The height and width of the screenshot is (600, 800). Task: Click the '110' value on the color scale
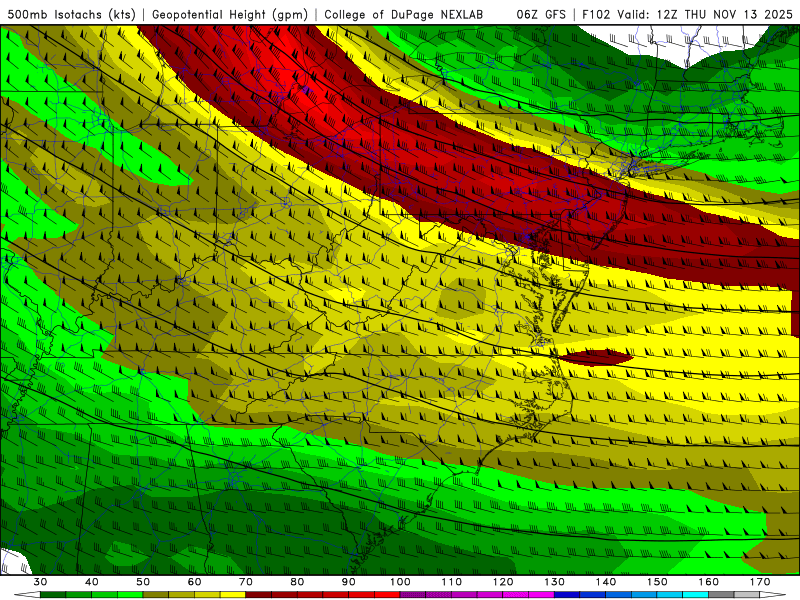click(452, 582)
